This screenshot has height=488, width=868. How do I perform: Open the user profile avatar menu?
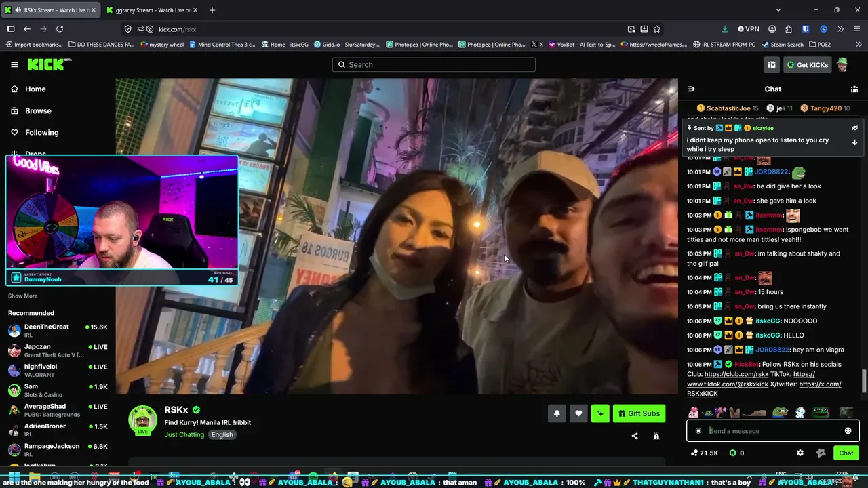pyautogui.click(x=842, y=64)
